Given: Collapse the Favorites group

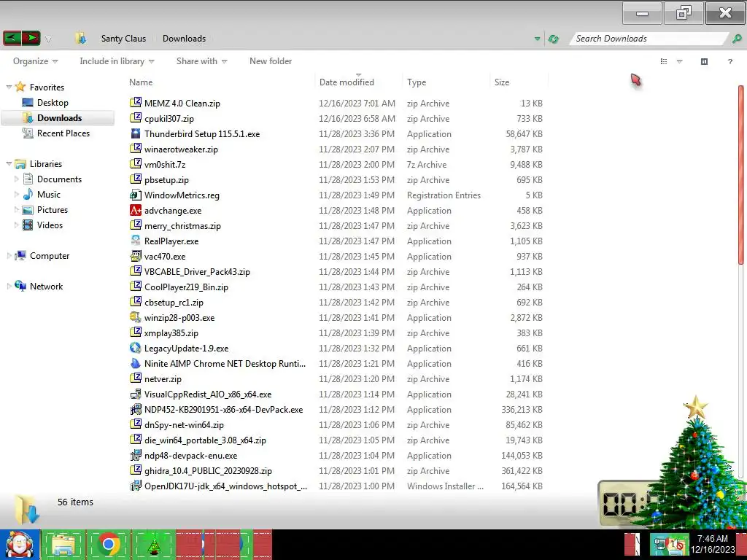Looking at the screenshot, I should click(9, 87).
